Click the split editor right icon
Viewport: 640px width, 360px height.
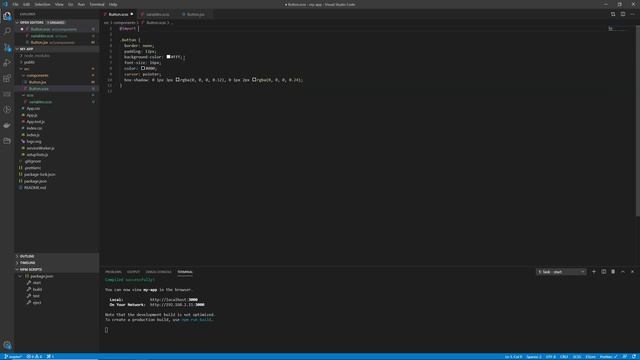[x=623, y=14]
